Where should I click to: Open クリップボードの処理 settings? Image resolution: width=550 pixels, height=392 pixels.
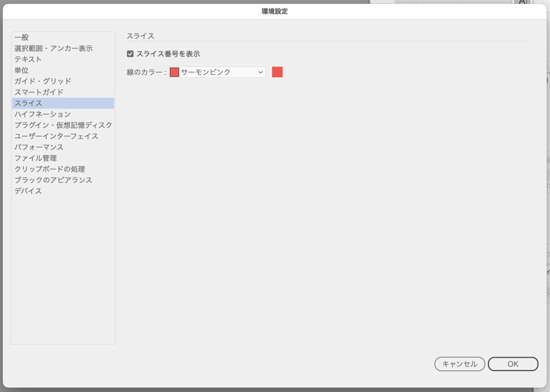(50, 169)
